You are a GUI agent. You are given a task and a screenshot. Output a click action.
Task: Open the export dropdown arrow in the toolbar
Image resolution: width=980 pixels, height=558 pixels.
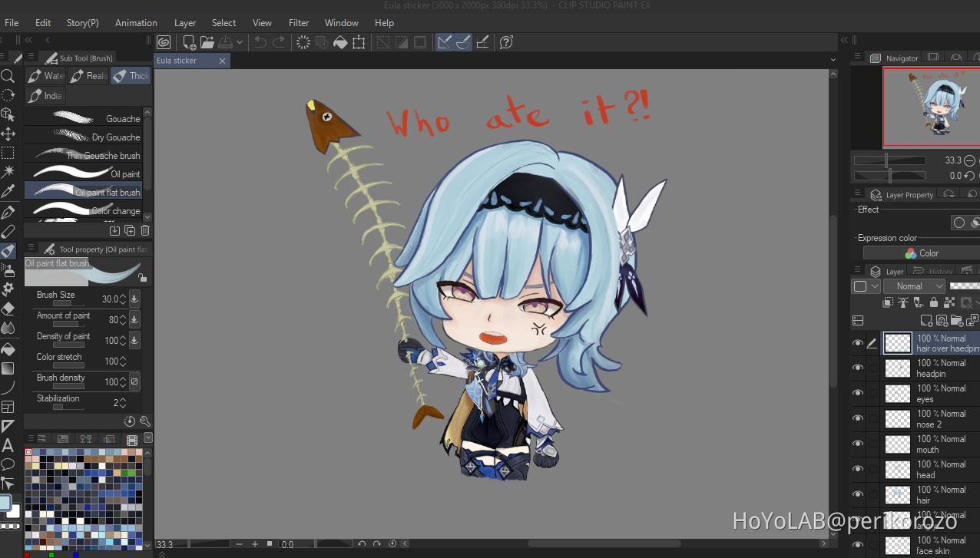point(239,42)
